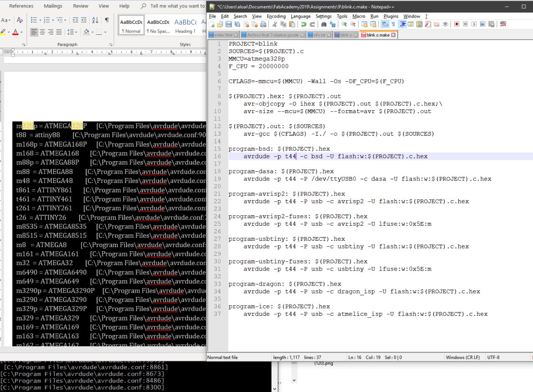Image resolution: width=533 pixels, height=392 pixels.
Task: Toggle the Monitoring eye icon in Notepad++
Action: pos(445,24)
